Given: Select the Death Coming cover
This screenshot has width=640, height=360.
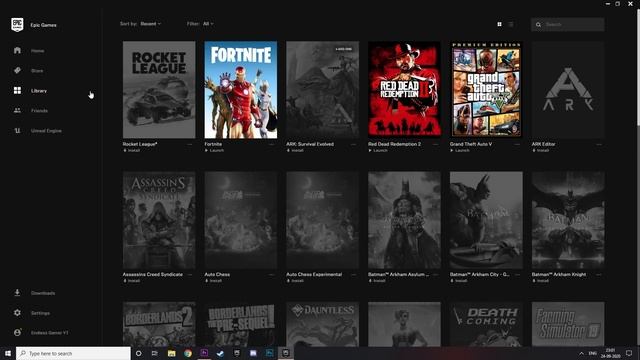Looking at the screenshot, I should (x=486, y=324).
